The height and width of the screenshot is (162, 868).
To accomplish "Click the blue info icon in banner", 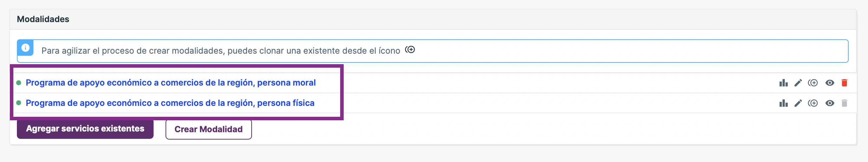I will point(25,48).
